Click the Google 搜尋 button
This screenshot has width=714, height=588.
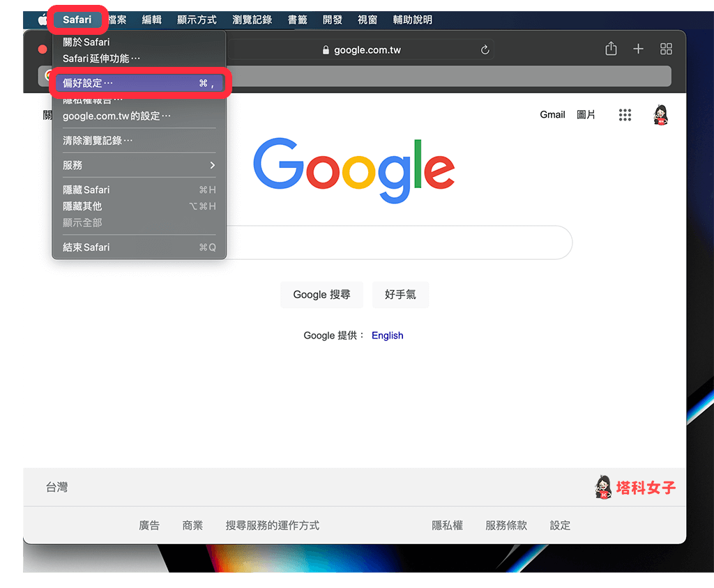[x=322, y=295]
